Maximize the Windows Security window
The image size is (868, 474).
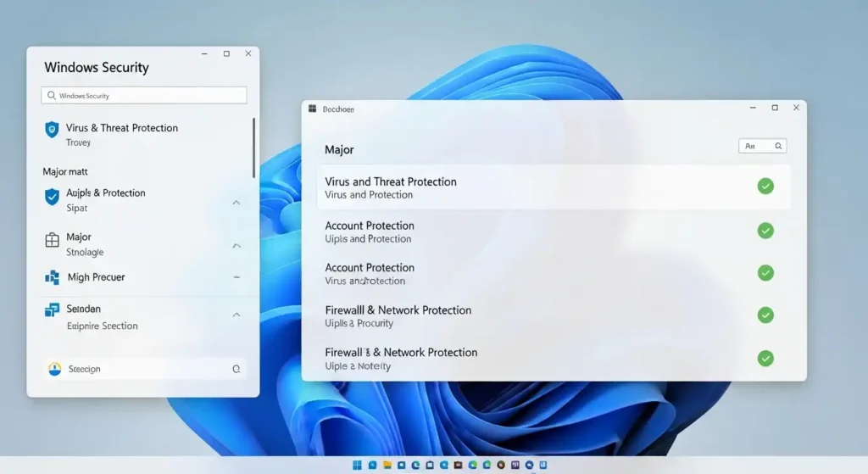click(x=226, y=53)
